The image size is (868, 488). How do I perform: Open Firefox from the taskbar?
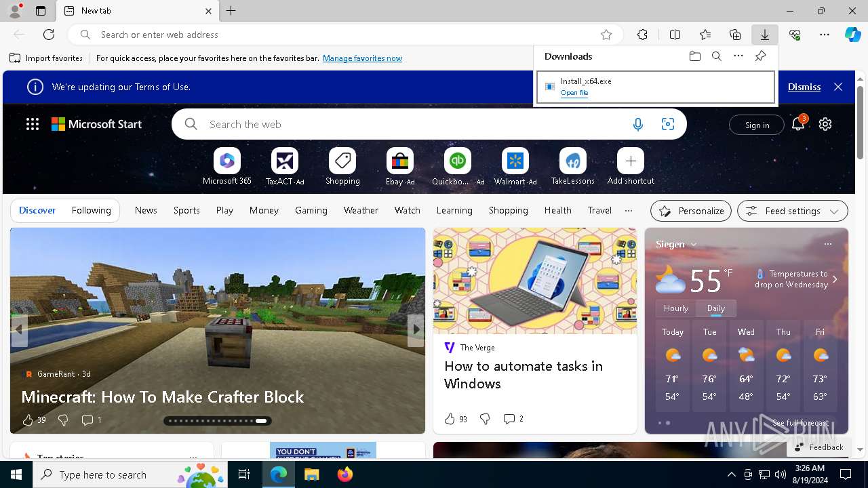tap(345, 474)
